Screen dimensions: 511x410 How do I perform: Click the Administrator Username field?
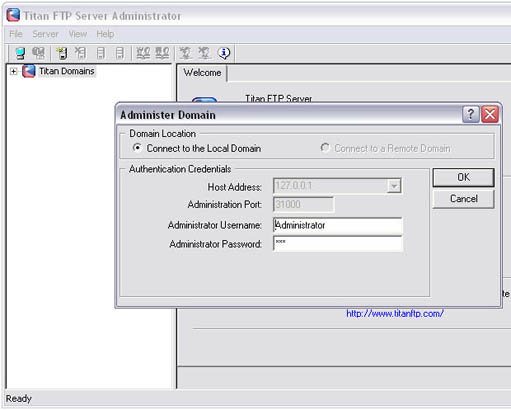(x=338, y=225)
